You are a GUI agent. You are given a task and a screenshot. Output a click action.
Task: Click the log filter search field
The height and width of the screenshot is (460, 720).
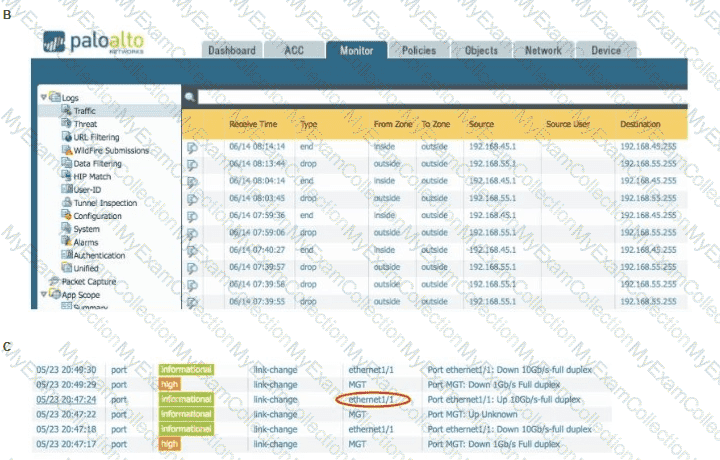tap(440, 98)
